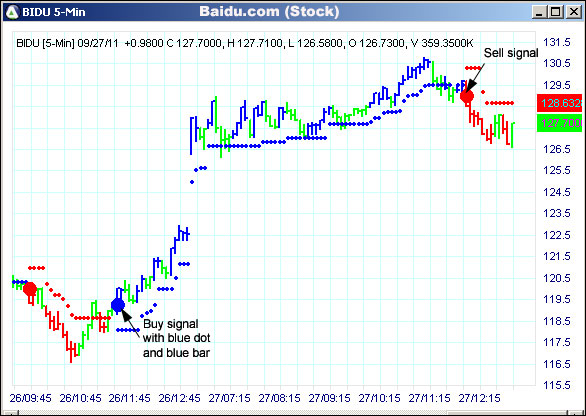586x416 pixels.
Task: Click the red sell signal dot near 27/12:15
Action: coord(467,96)
